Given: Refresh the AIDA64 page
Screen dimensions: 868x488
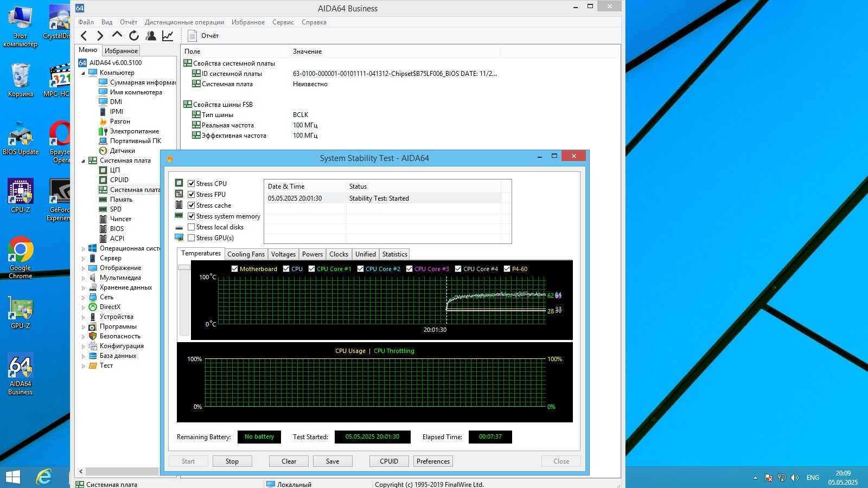Looking at the screenshot, I should pyautogui.click(x=134, y=36).
